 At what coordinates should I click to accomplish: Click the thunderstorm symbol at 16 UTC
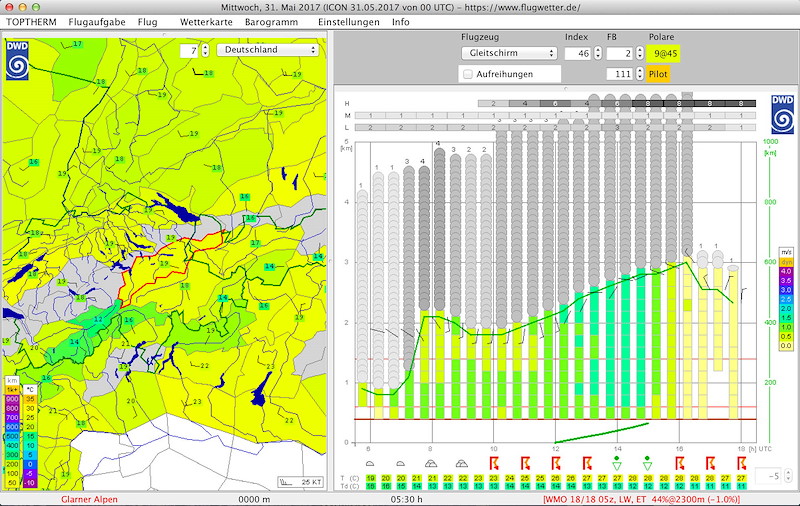(680, 463)
